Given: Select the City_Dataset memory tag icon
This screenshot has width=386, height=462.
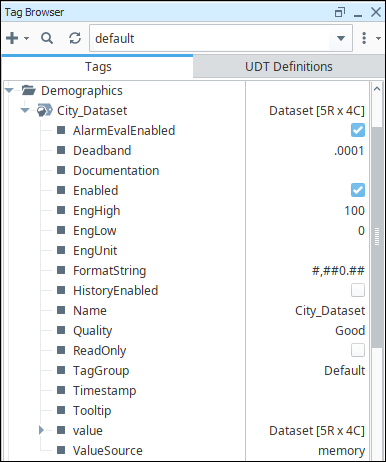Looking at the screenshot, I should pos(45,110).
